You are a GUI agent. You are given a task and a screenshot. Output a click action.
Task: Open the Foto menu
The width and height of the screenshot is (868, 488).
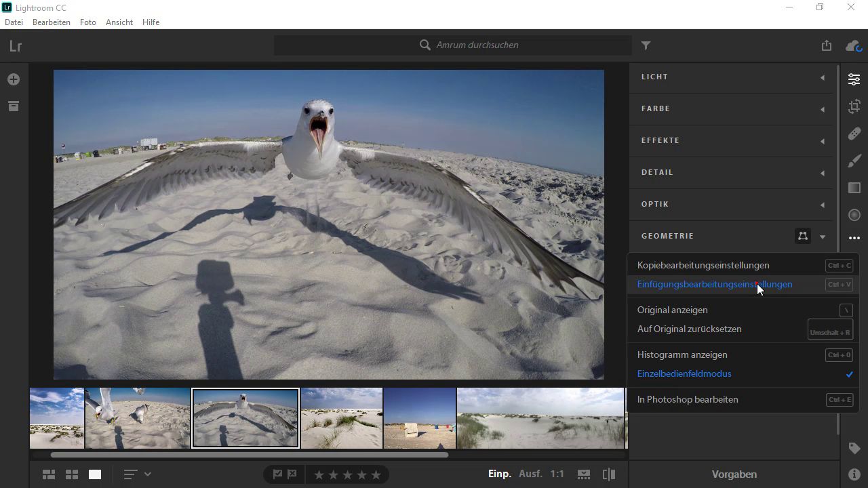(88, 22)
